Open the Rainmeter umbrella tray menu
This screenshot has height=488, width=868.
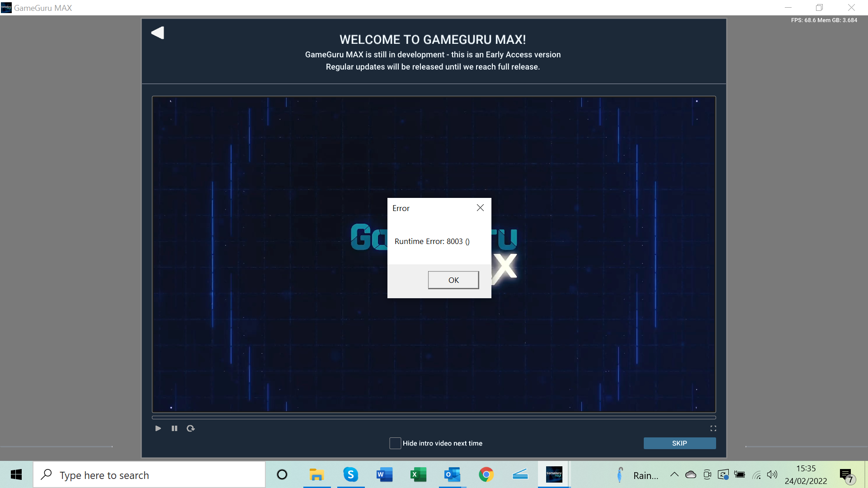pyautogui.click(x=619, y=474)
